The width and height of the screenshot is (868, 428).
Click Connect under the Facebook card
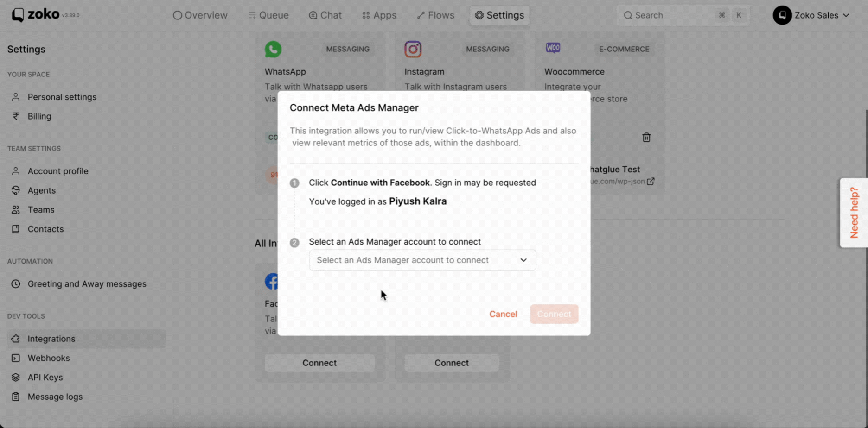(x=319, y=363)
